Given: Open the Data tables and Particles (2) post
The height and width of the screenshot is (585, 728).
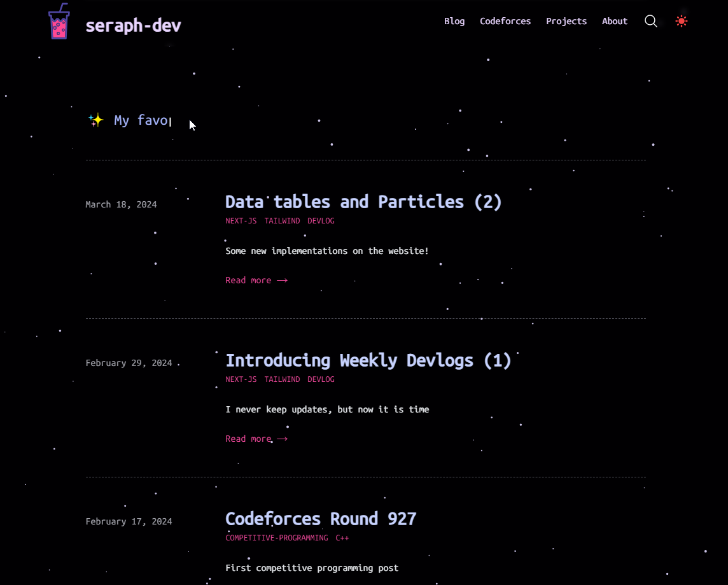Looking at the screenshot, I should click(x=363, y=202).
